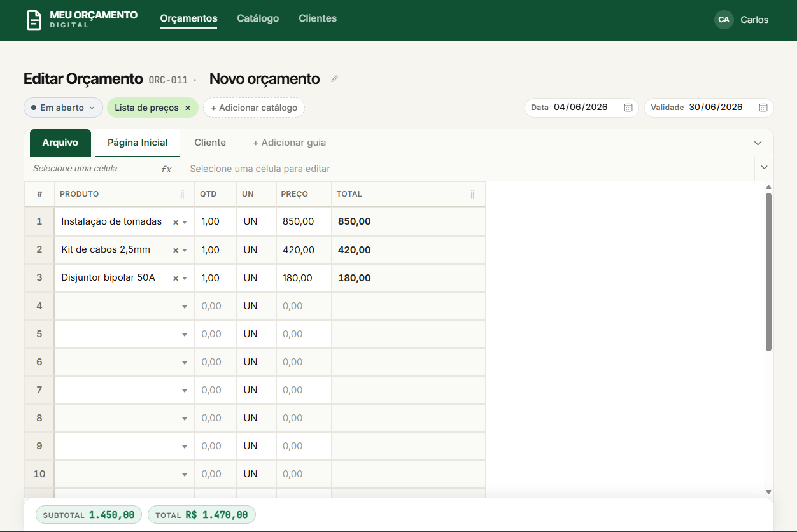
Task: Click the quantity cell of Disjuntor bipolar 50A
Action: pyautogui.click(x=216, y=277)
